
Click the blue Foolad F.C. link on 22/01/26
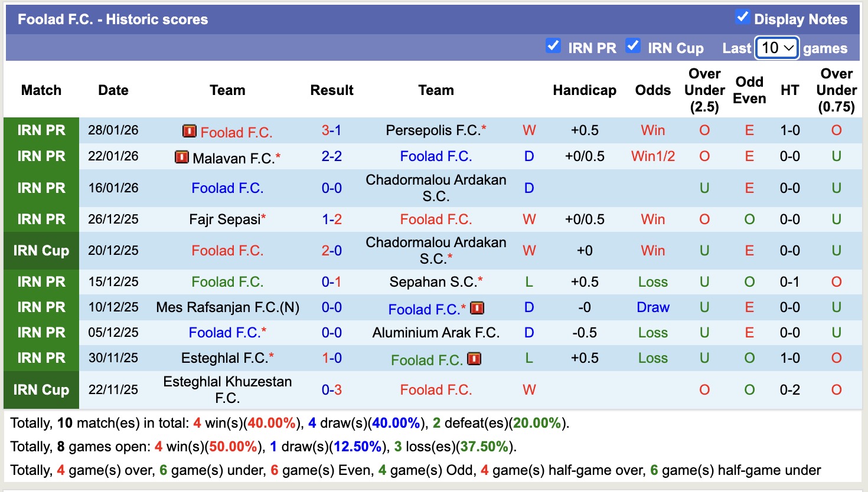pos(436,156)
